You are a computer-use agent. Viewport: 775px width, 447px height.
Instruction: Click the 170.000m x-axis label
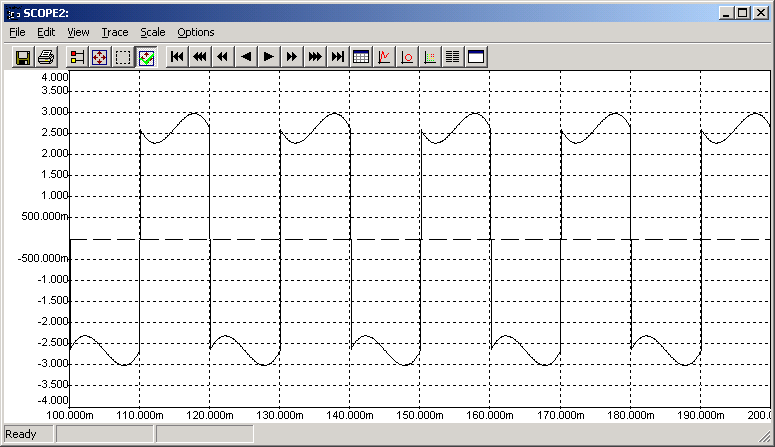pyautogui.click(x=560, y=415)
